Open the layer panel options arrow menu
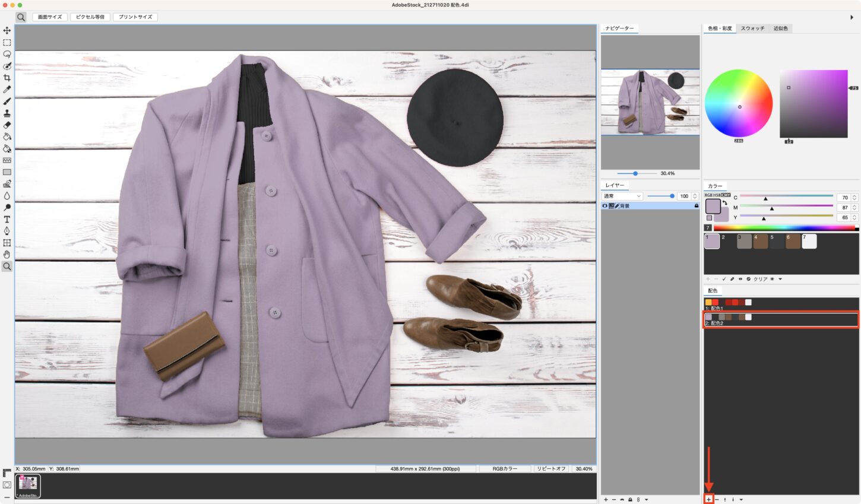 pos(647,499)
